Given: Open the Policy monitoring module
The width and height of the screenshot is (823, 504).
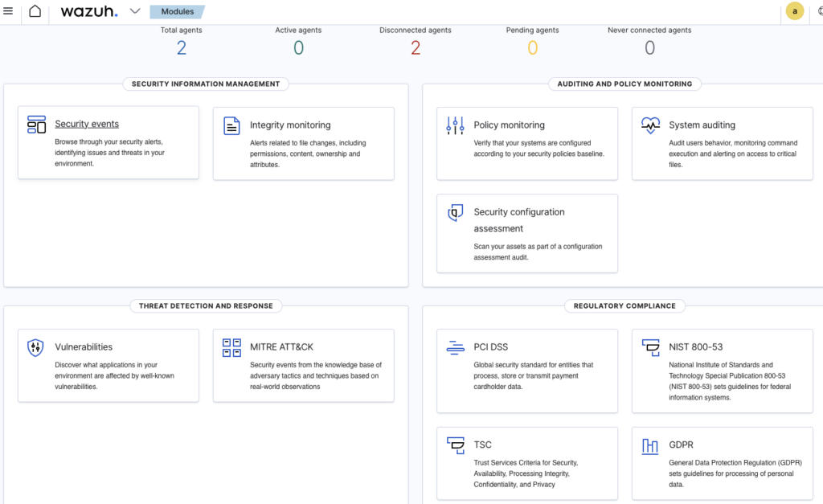Looking at the screenshot, I should coord(509,125).
